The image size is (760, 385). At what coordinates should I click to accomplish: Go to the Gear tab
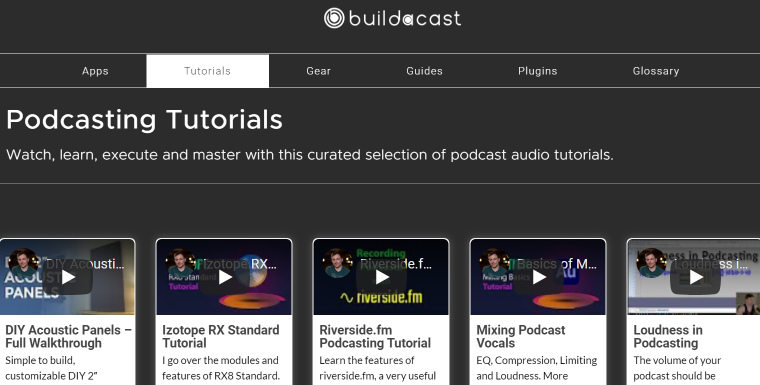318,71
